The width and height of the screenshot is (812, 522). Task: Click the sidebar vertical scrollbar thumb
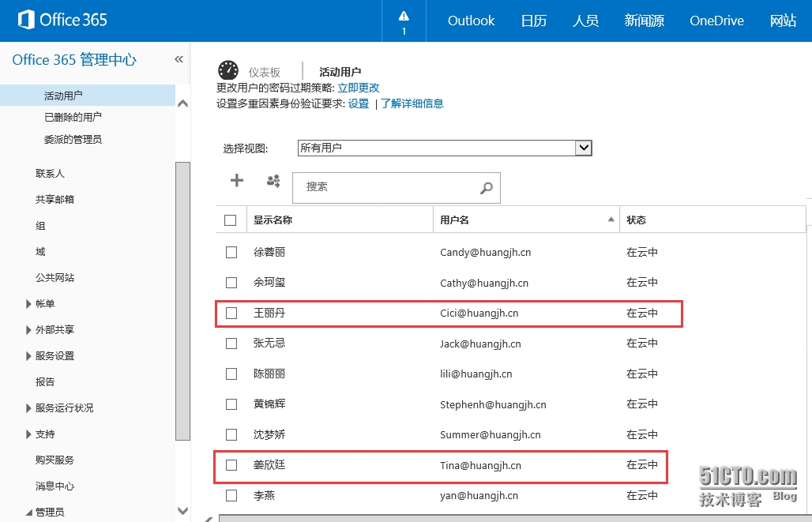tap(182, 300)
